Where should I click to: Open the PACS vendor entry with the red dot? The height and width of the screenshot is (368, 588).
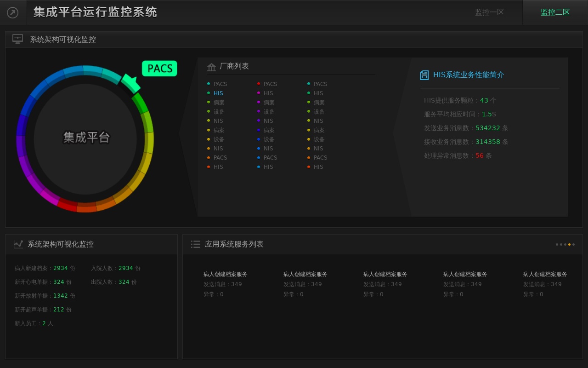(271, 84)
